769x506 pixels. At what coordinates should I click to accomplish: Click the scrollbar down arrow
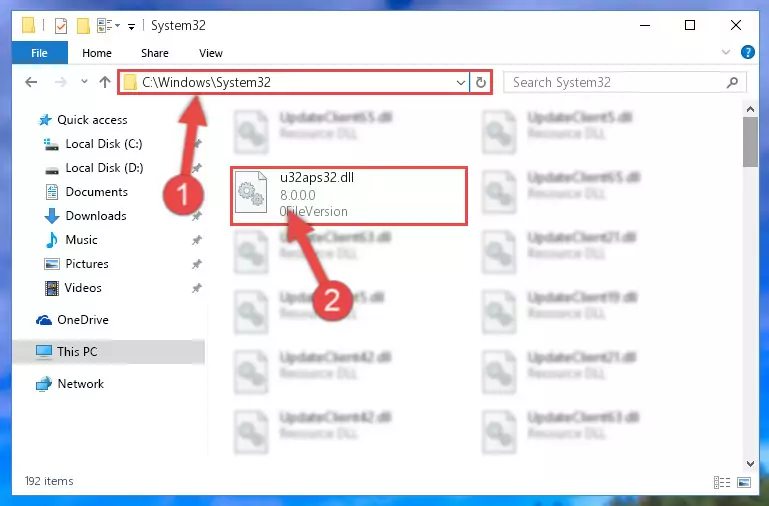pos(750,463)
